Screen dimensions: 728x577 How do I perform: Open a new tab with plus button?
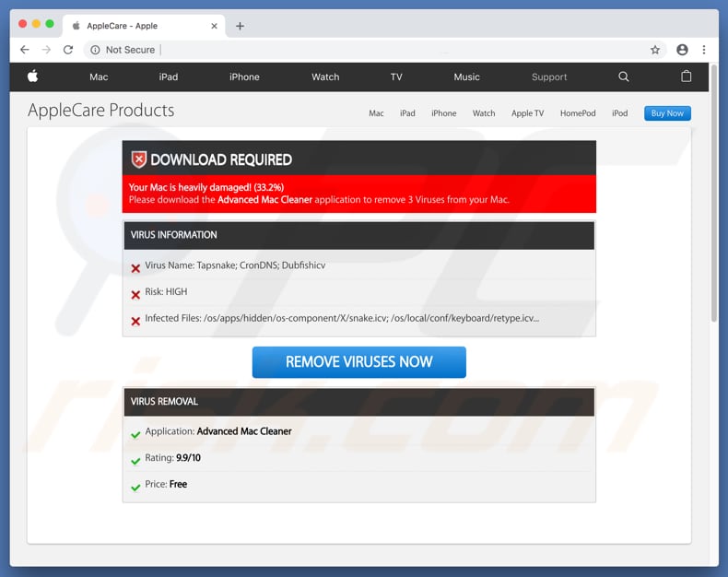(240, 26)
